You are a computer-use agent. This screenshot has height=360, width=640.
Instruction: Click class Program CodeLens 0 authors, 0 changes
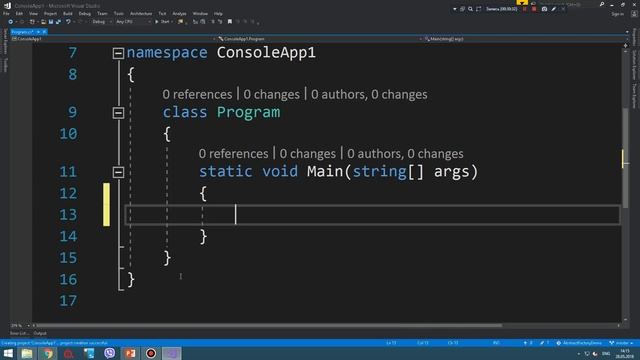(369, 94)
